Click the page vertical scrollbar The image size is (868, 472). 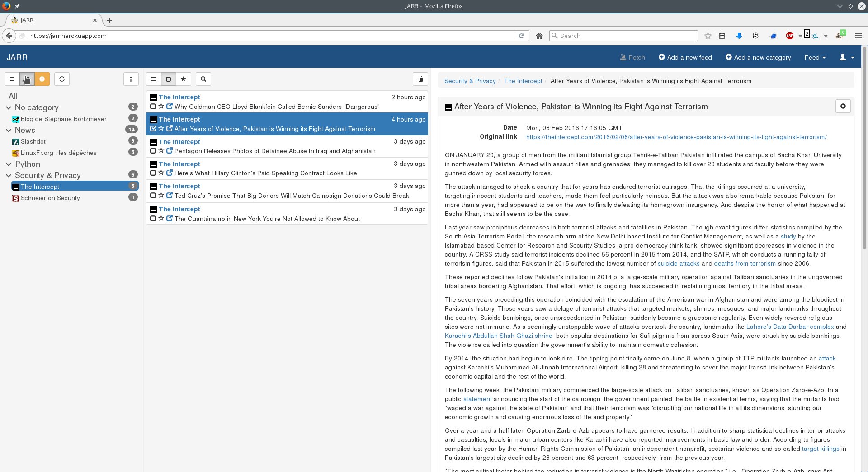(x=865, y=149)
